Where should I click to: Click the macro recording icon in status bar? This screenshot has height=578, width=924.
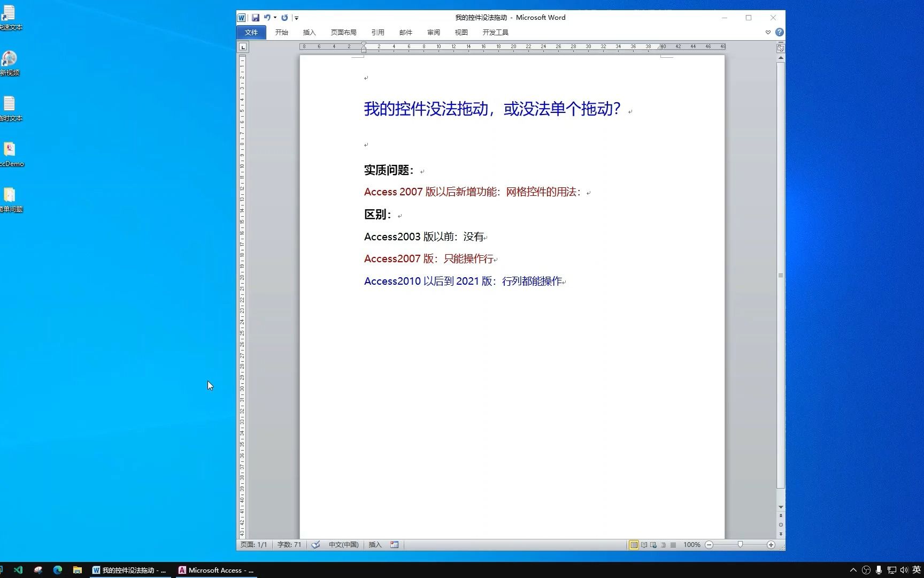pos(395,544)
